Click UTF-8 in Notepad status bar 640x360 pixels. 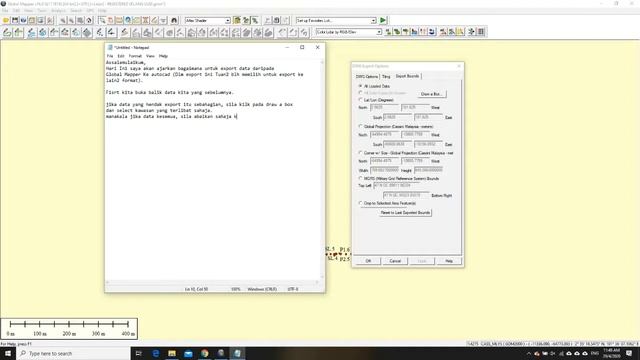pos(293,289)
